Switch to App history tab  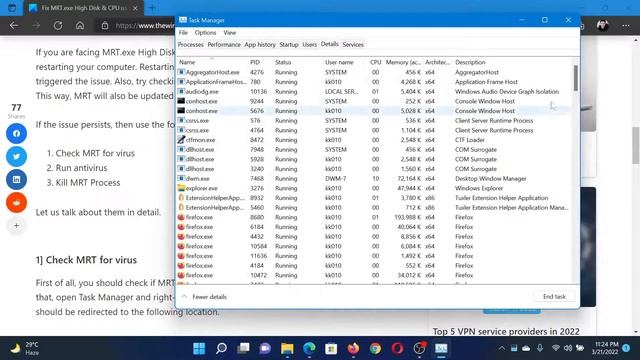[260, 44]
